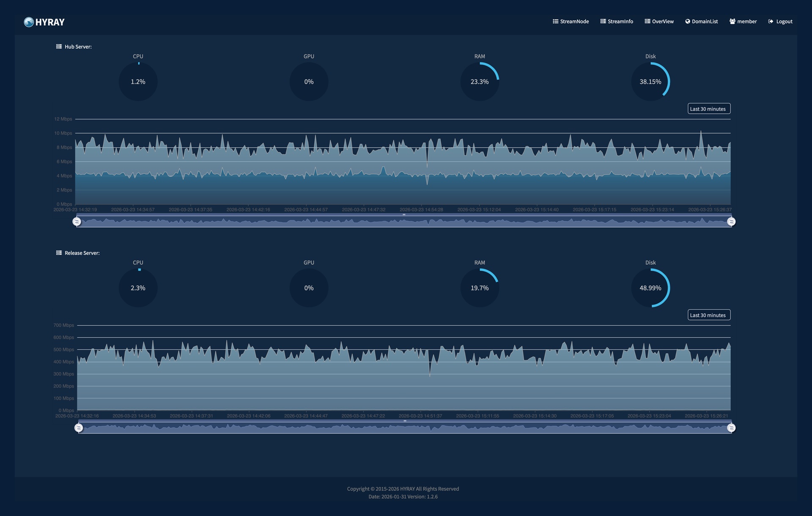The image size is (812, 516).
Task: Open the DomainList page link
Action: click(x=705, y=21)
